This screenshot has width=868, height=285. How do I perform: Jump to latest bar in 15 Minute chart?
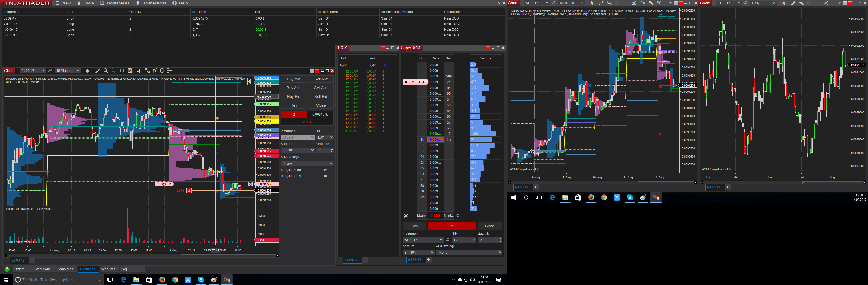click(249, 82)
